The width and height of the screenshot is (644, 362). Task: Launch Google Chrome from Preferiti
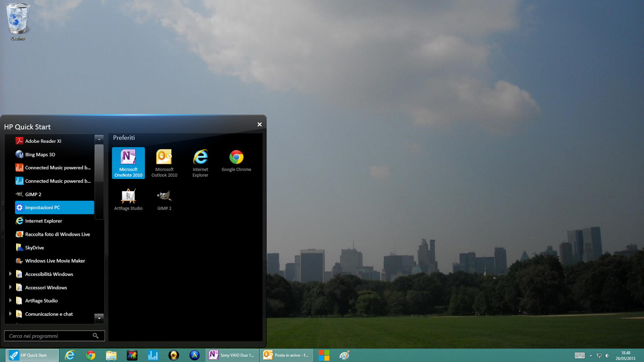click(236, 161)
